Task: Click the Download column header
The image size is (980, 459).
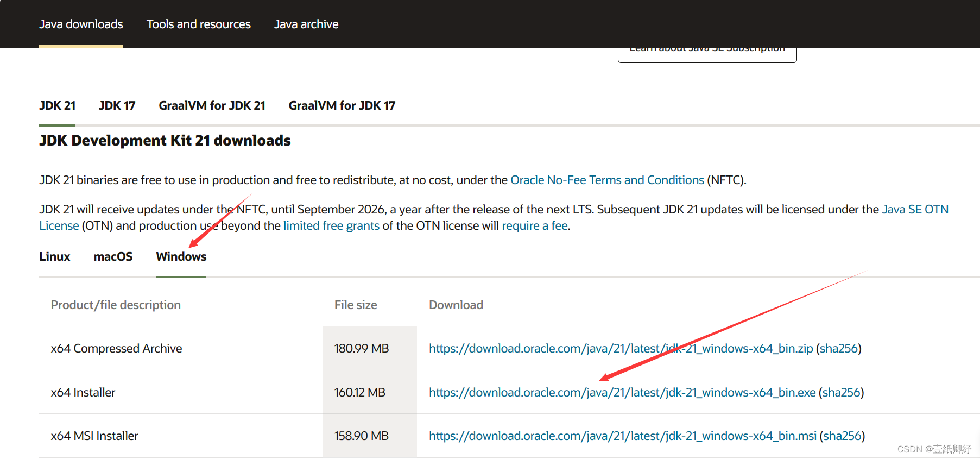Action: tap(456, 305)
